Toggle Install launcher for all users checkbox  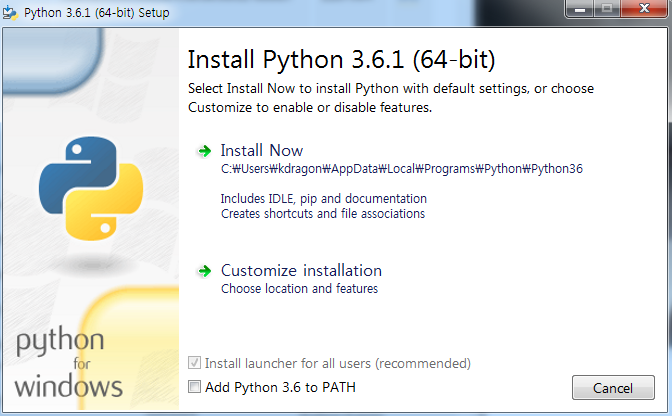point(194,363)
